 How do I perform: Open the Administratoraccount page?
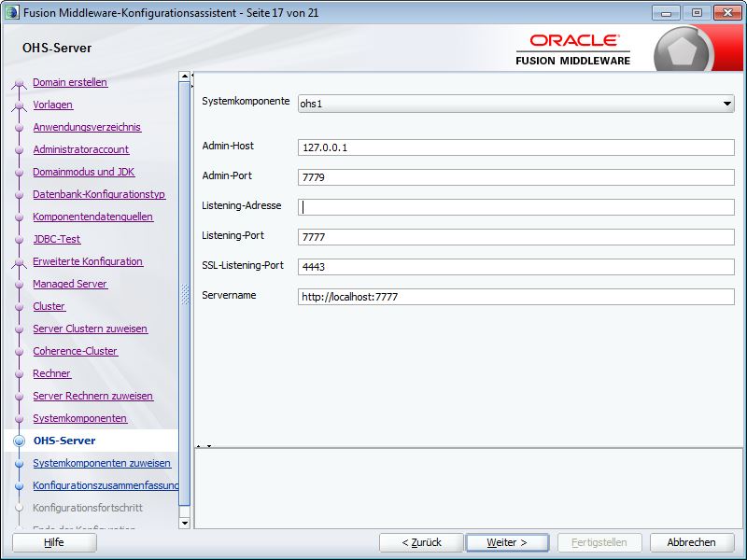(79, 149)
